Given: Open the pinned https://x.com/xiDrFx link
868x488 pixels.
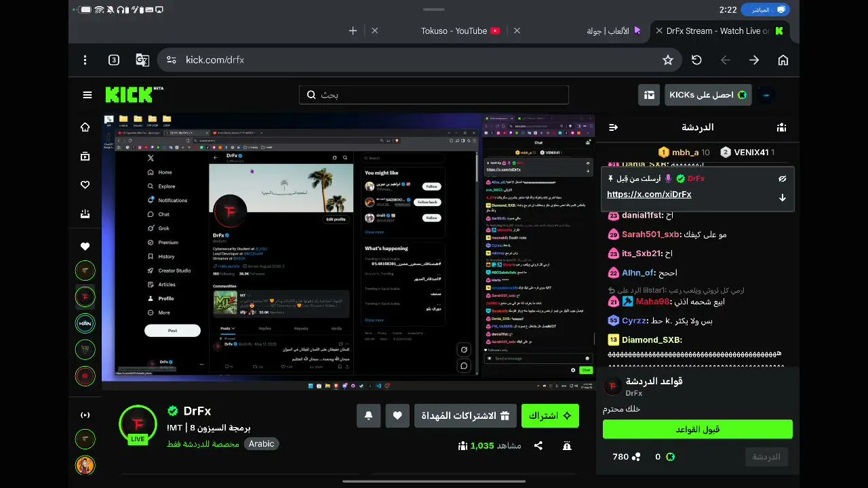Looking at the screenshot, I should [x=649, y=195].
